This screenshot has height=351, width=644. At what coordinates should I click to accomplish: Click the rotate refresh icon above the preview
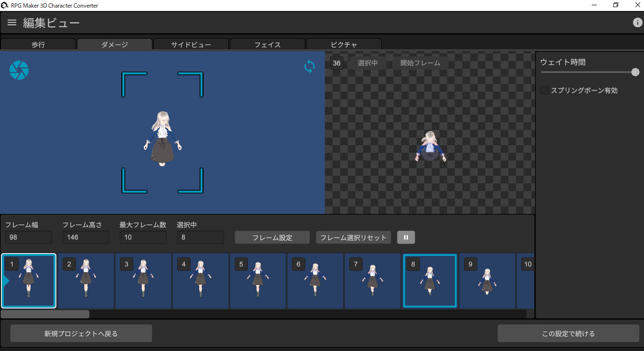[309, 66]
